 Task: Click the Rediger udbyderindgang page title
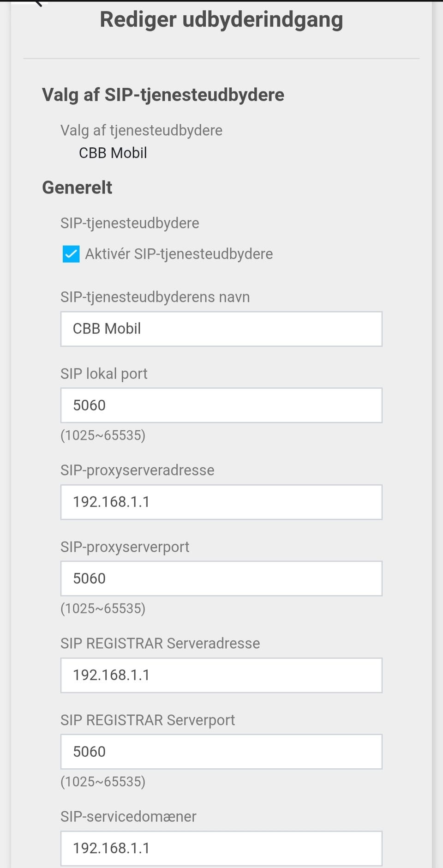tap(221, 20)
